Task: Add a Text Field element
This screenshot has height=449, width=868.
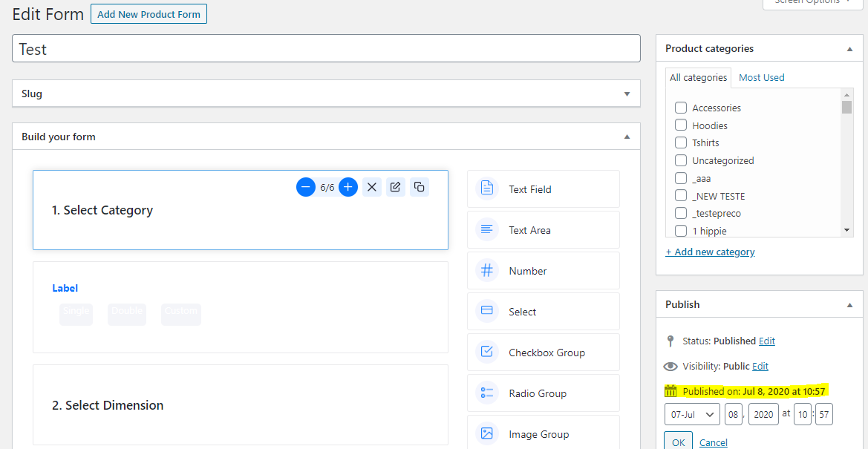Action: tap(543, 189)
